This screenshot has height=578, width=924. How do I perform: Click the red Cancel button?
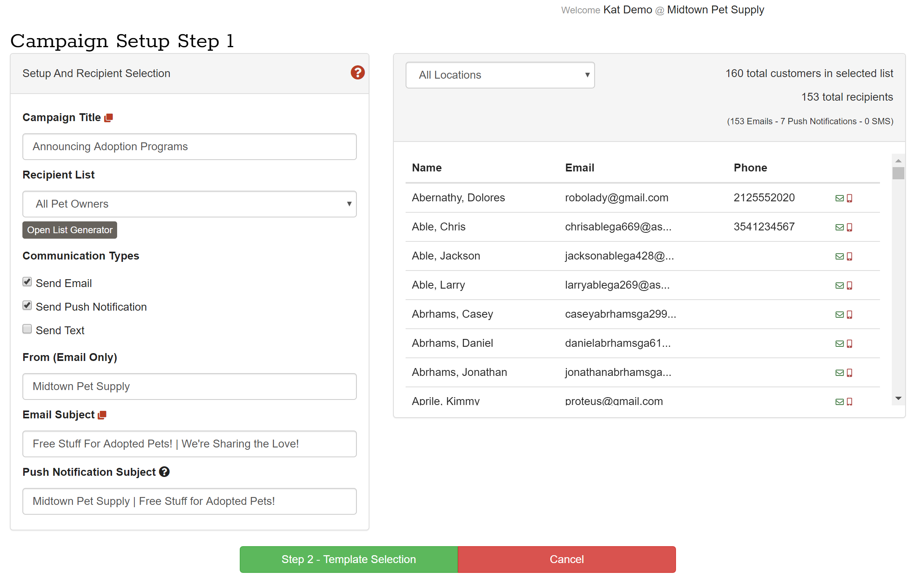pyautogui.click(x=566, y=559)
